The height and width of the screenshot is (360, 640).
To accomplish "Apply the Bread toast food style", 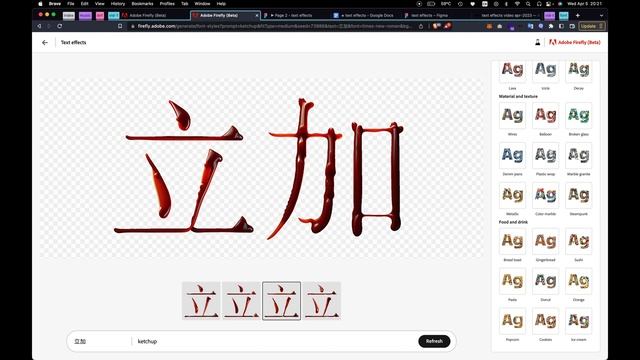I will (x=512, y=242).
